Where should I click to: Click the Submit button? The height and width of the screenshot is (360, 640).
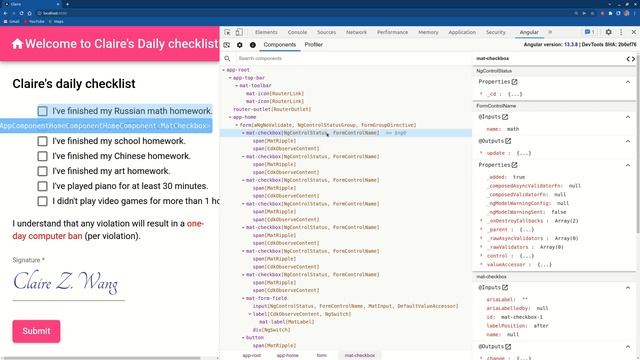(x=36, y=331)
